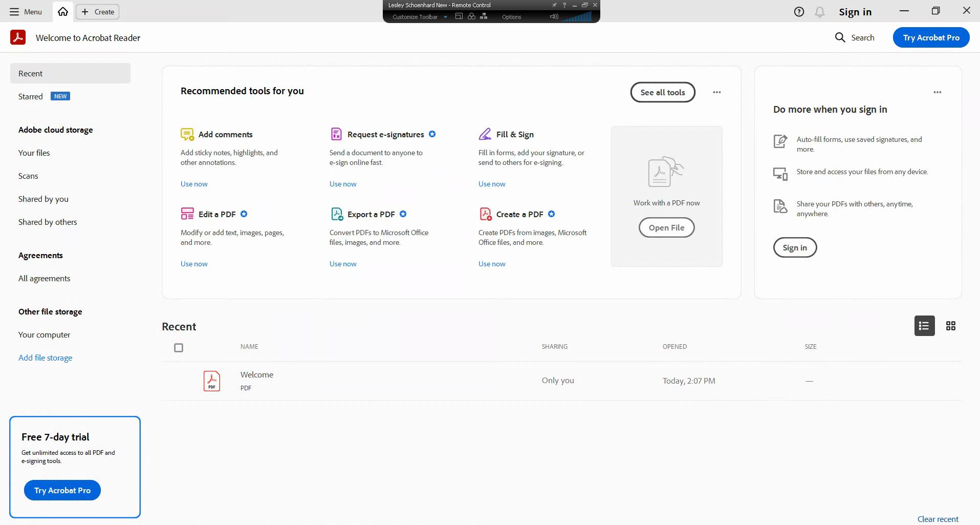The height and width of the screenshot is (525, 980).
Task: Click the Home icon tab
Action: pyautogui.click(x=63, y=12)
